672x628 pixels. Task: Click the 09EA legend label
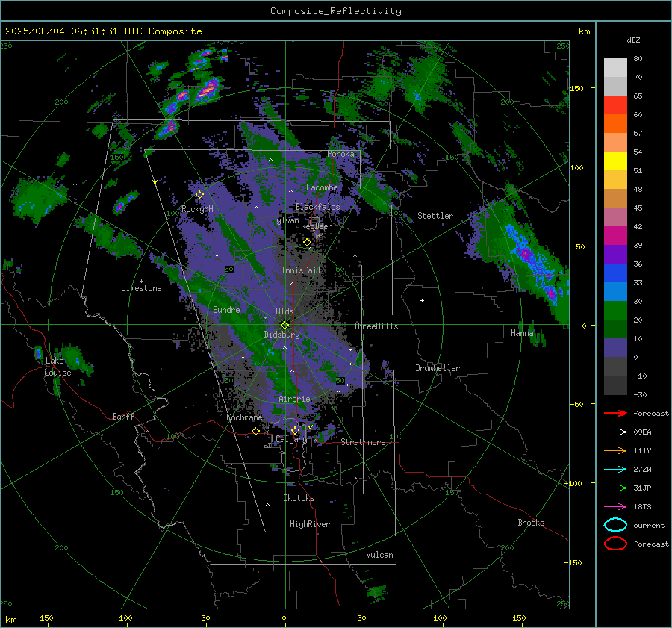pyautogui.click(x=642, y=432)
